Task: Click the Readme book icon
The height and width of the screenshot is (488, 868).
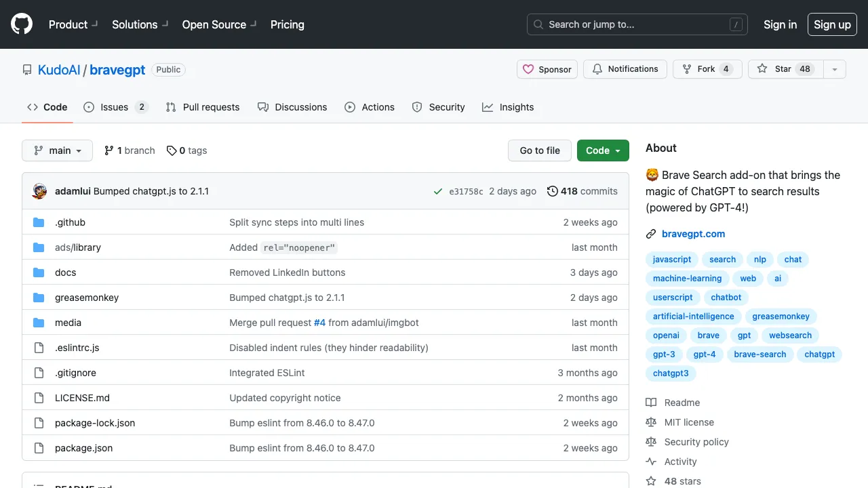Action: 651,403
